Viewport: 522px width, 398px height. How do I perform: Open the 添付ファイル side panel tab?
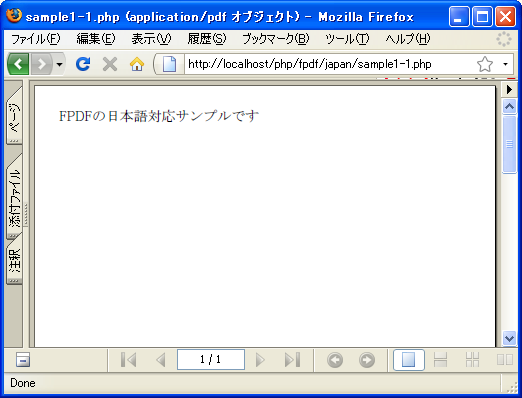pos(14,197)
